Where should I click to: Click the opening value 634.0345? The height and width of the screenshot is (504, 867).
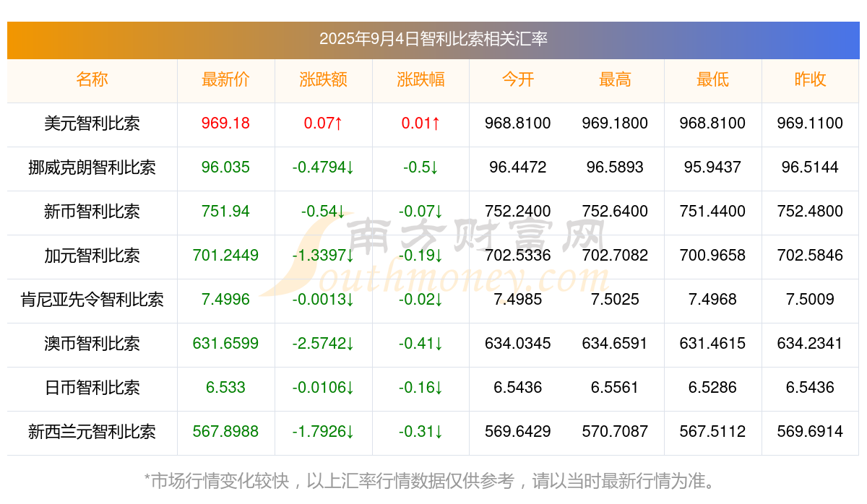(518, 344)
